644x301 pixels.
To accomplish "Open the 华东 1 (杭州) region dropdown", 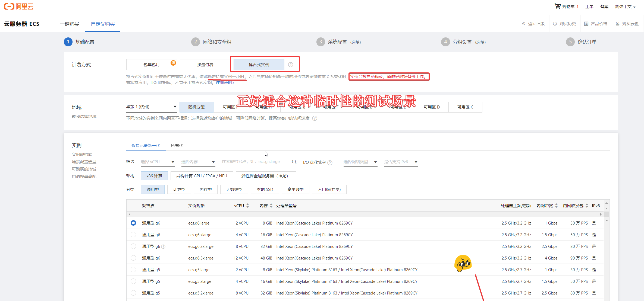I will pos(151,107).
